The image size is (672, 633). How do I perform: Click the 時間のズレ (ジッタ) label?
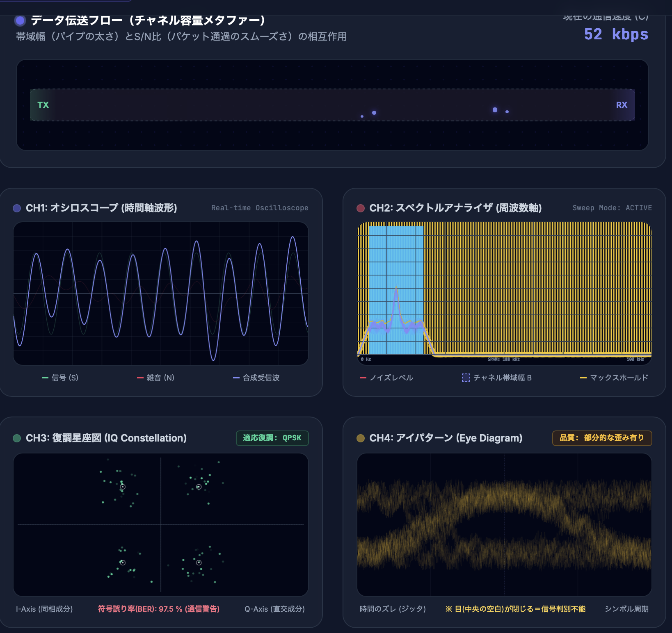[x=393, y=609]
